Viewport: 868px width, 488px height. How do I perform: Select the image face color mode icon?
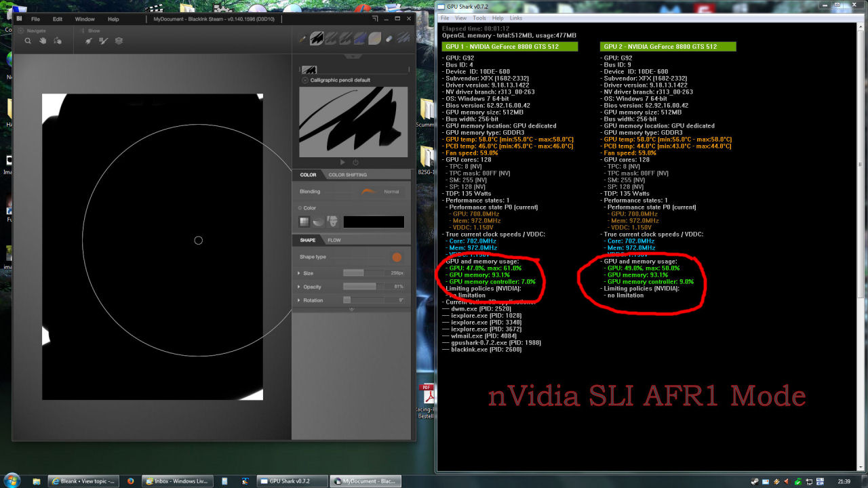[x=333, y=222]
